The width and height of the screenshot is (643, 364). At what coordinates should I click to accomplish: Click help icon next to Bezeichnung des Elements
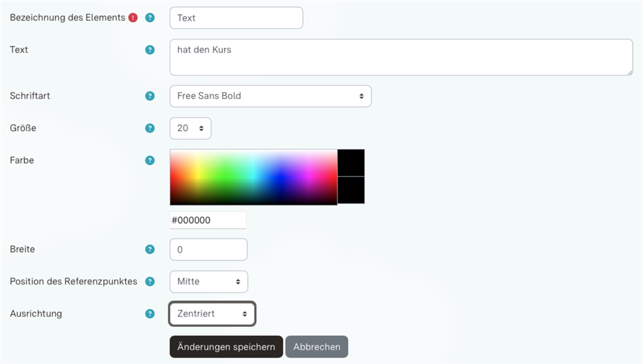[x=150, y=18]
